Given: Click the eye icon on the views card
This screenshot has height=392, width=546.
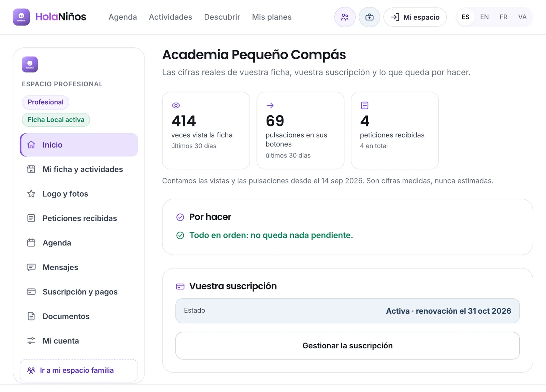Looking at the screenshot, I should point(176,106).
